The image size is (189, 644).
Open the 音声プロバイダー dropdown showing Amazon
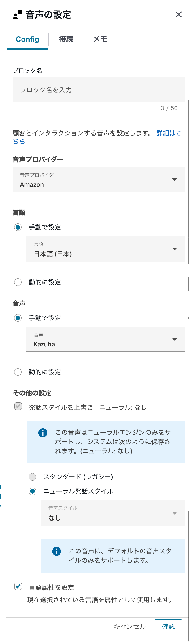pos(99,180)
